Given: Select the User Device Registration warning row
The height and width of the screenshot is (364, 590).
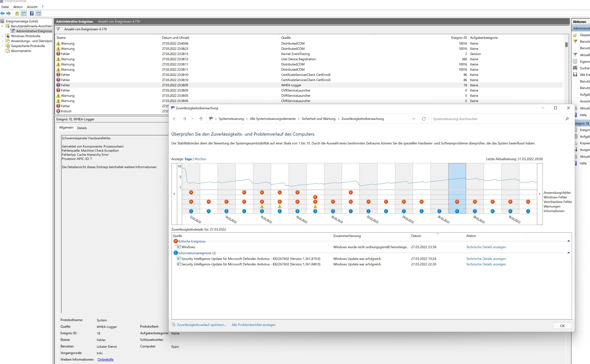Looking at the screenshot, I should click(309, 59).
